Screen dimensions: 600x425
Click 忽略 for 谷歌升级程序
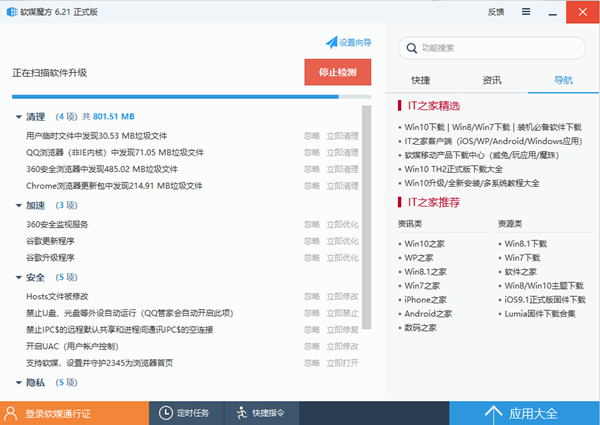point(312,258)
